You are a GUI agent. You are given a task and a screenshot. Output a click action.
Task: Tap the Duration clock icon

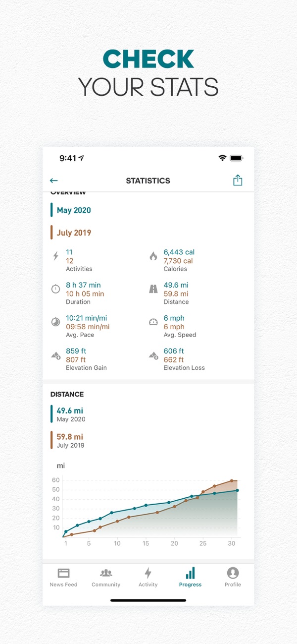point(55,289)
